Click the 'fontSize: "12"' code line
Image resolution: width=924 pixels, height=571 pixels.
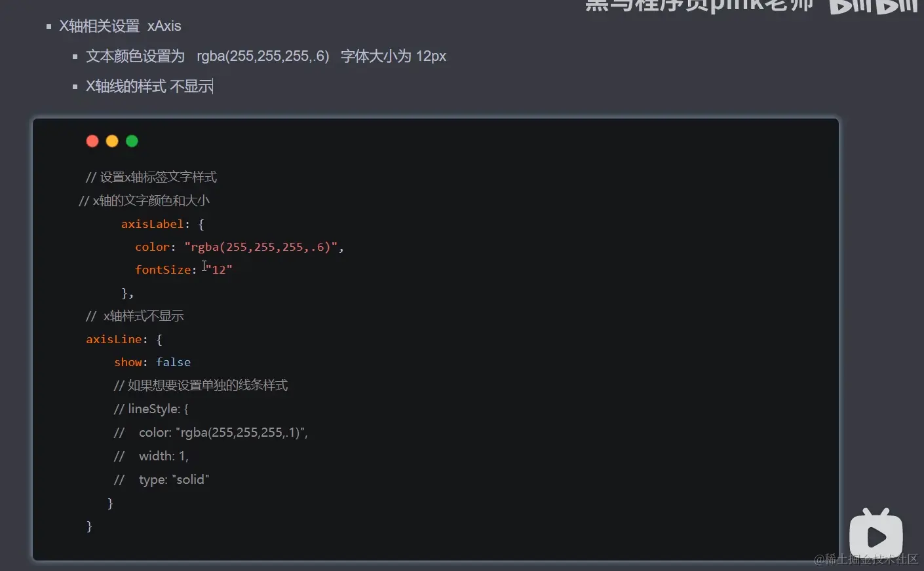183,270
